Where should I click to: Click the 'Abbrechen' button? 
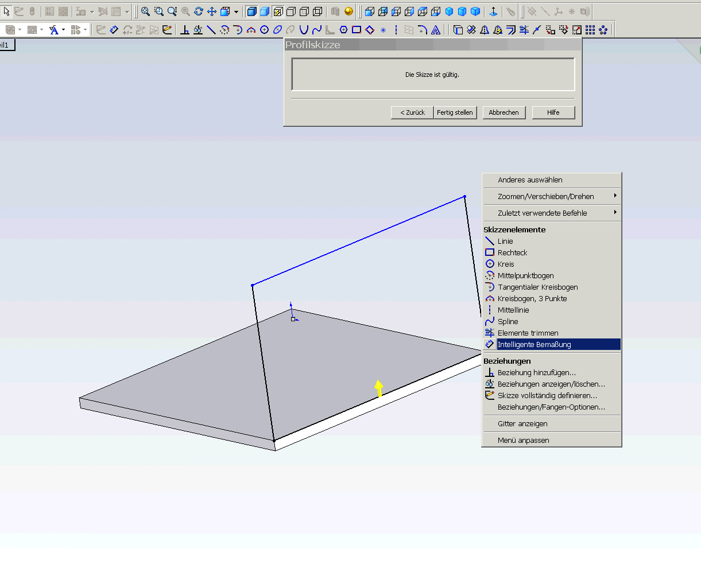click(504, 112)
